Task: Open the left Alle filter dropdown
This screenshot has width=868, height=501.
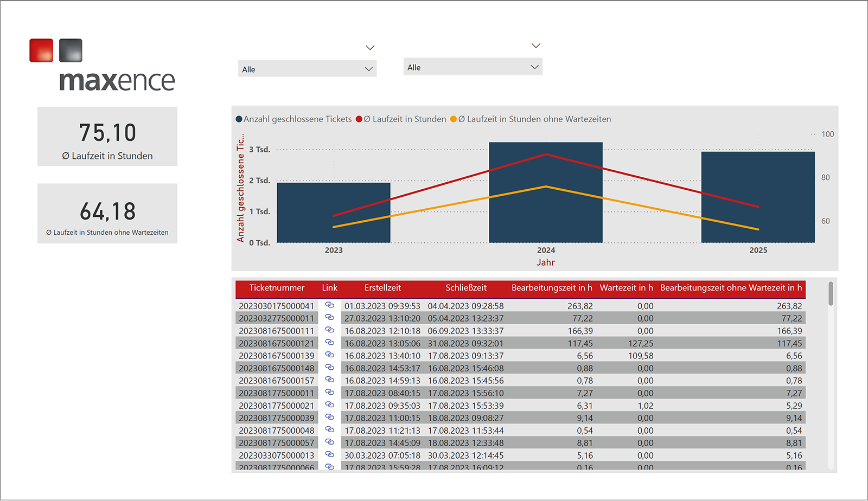Action: coord(307,69)
